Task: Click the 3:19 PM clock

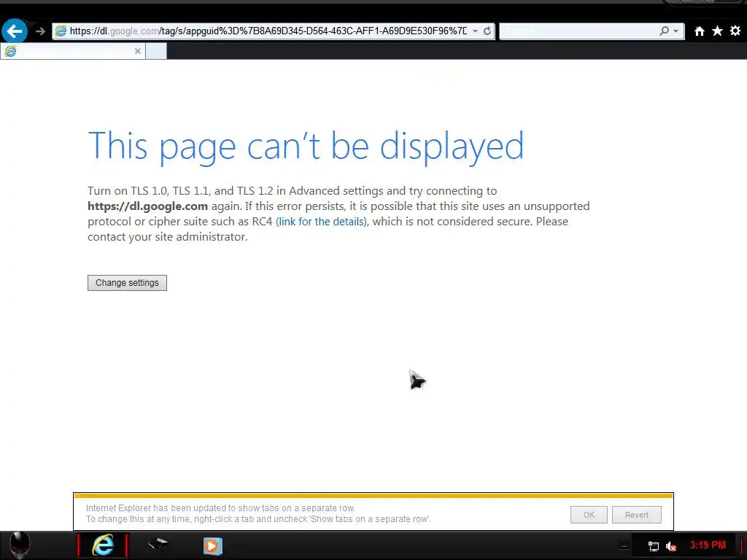Action: 708,545
